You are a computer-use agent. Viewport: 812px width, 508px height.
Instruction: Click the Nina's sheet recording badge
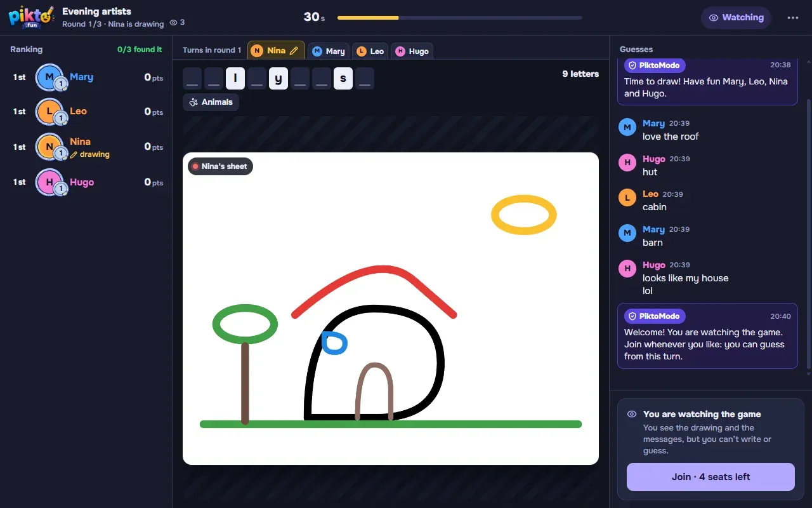click(x=220, y=166)
